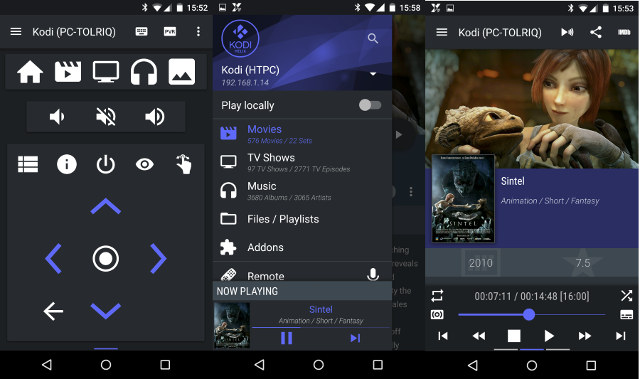Image resolution: width=640 pixels, height=379 pixels.
Task: Open the three-dot overflow menu
Action: pyautogui.click(x=198, y=31)
